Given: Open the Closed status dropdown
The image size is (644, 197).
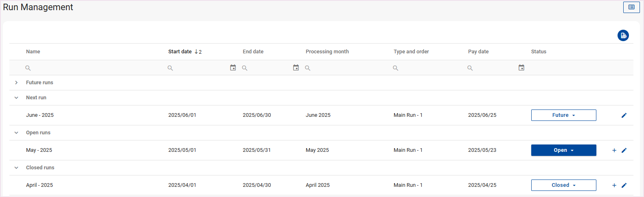Looking at the screenshot, I should [563, 185].
